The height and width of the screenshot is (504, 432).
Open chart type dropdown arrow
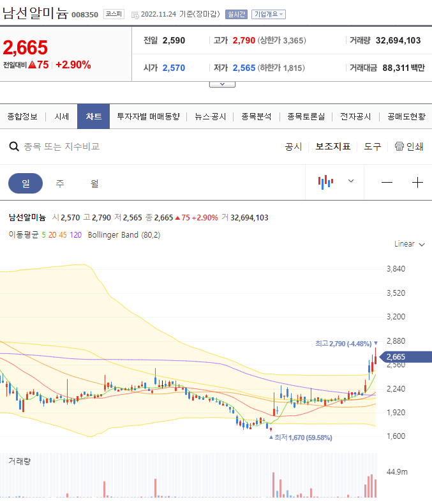[x=351, y=181]
